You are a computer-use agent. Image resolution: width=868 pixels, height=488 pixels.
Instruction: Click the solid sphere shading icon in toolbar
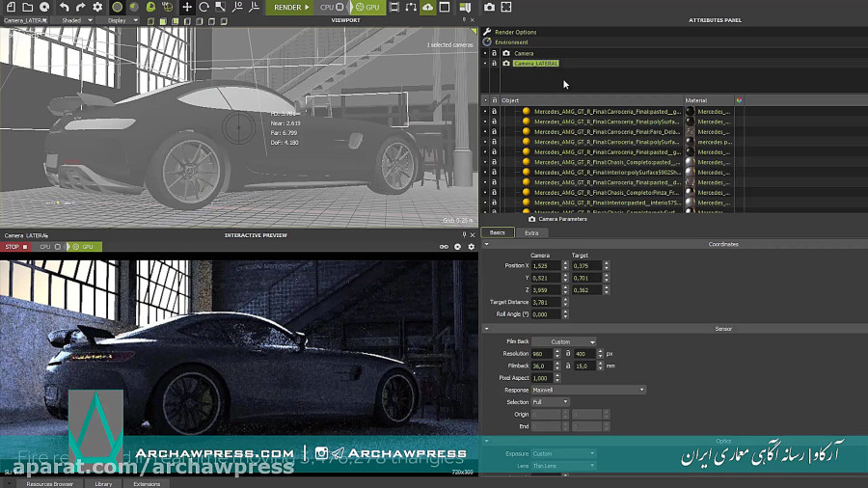[118, 7]
